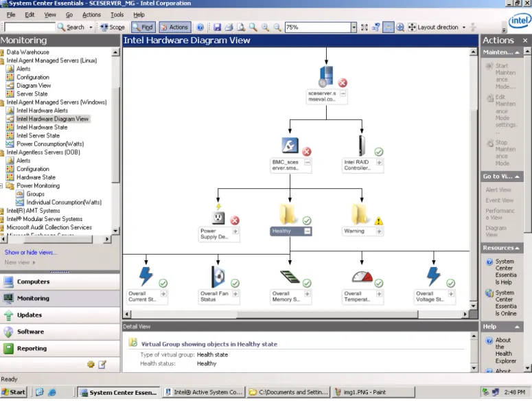
Task: Click the Print icon in toolbar
Action: 229,27
